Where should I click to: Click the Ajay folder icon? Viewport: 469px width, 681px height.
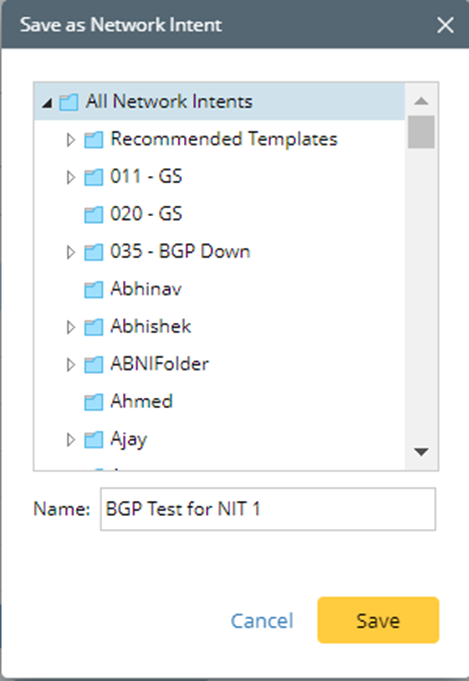tap(93, 440)
